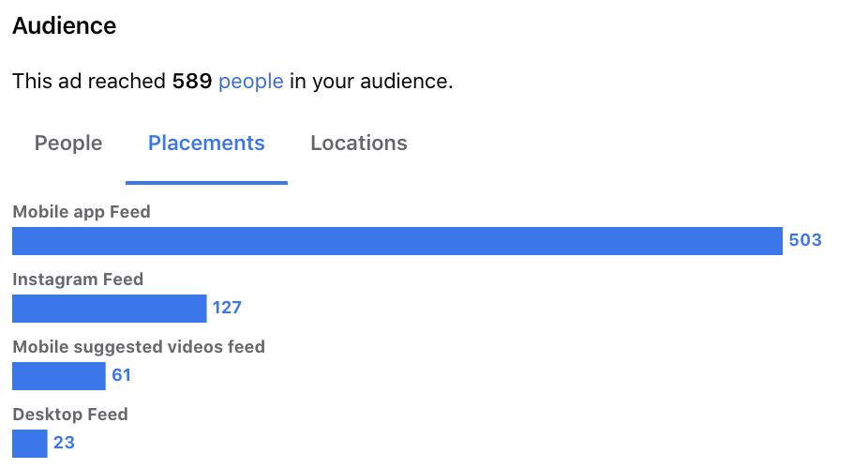This screenshot has width=868, height=469.
Task: Click the 61 value label
Action: pos(121,375)
